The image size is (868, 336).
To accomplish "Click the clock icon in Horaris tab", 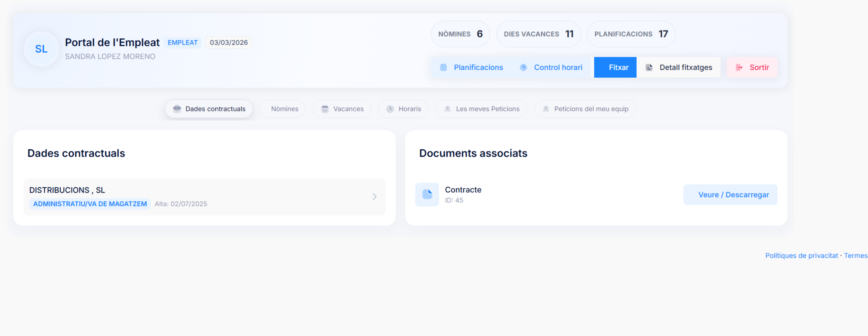I will click(x=390, y=109).
